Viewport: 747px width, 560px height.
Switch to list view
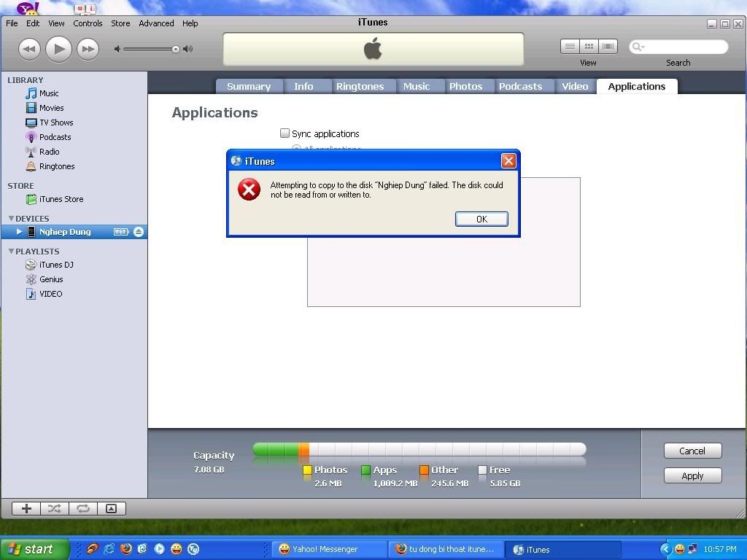(x=570, y=46)
